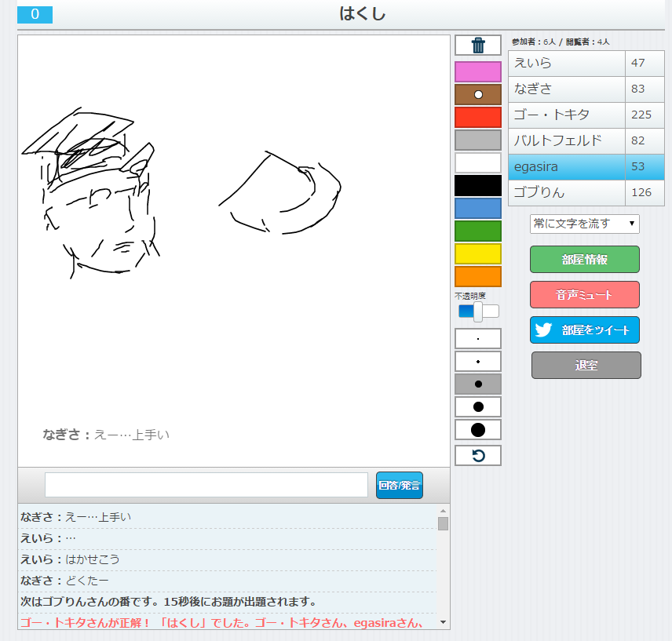Viewport: 672px width, 641px height.
Task: Select player ゴー・トキタ in the list
Action: (567, 115)
